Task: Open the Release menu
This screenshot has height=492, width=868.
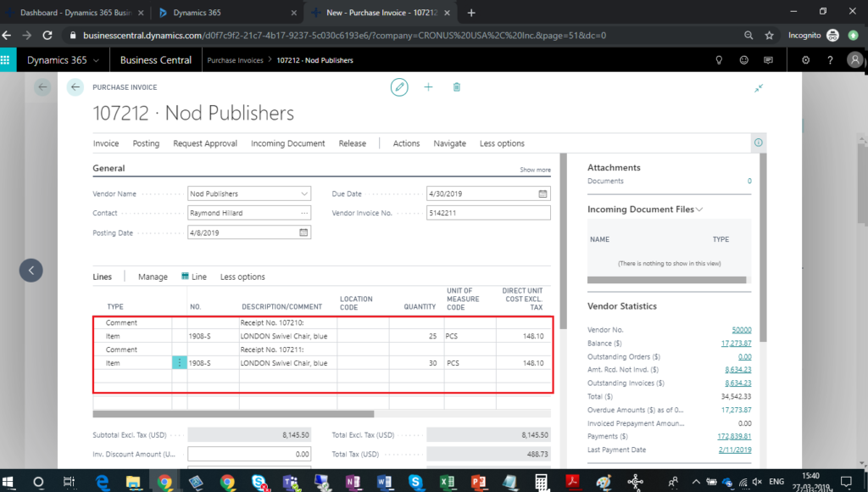Action: (x=352, y=143)
